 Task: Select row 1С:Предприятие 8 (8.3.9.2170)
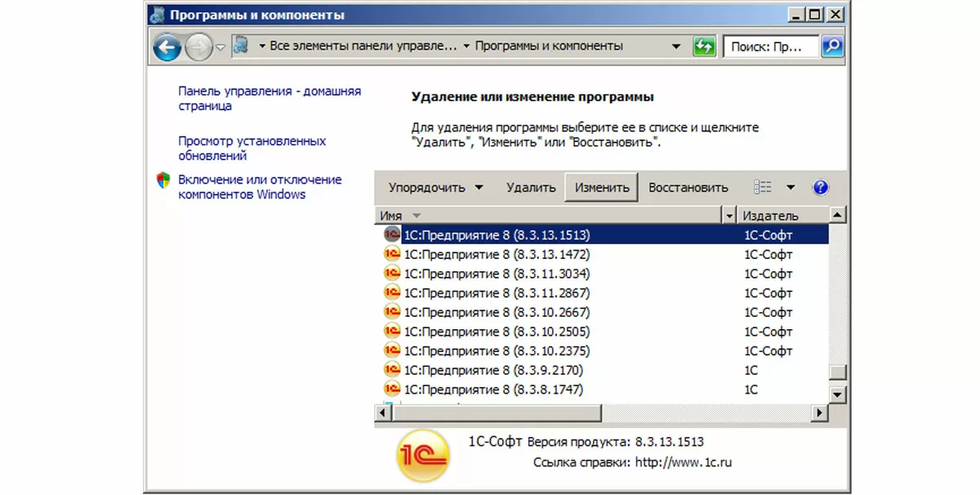[603, 370]
